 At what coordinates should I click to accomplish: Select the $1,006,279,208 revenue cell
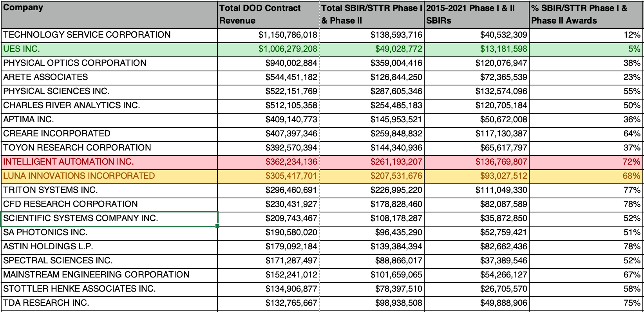point(268,49)
